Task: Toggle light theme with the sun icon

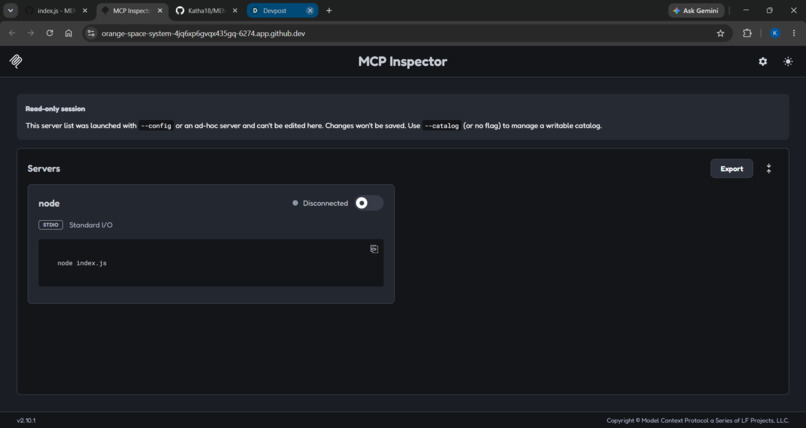Action: (788, 61)
